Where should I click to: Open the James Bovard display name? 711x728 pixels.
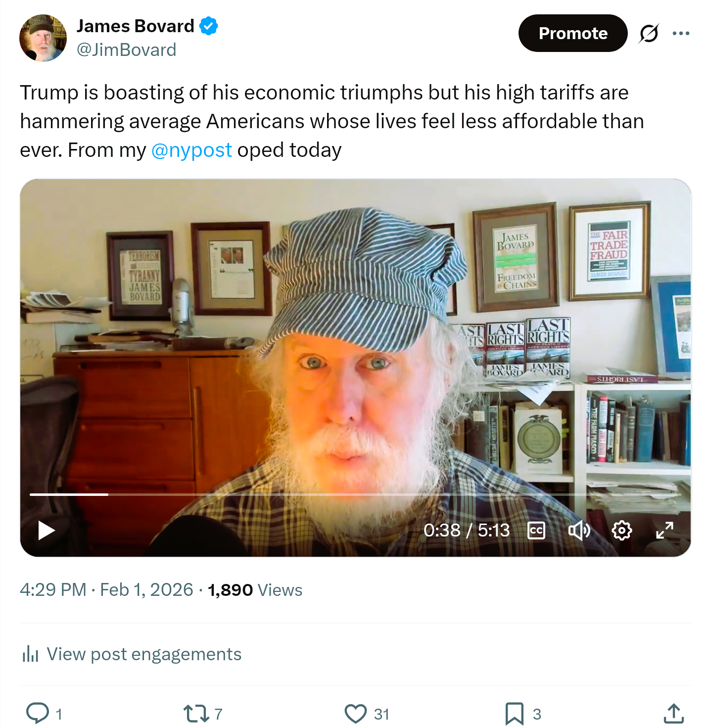135,26
